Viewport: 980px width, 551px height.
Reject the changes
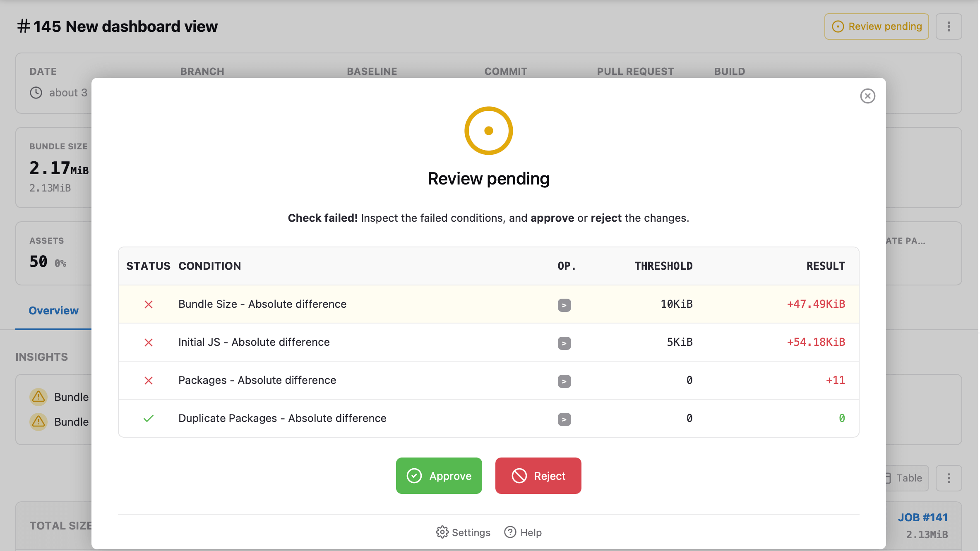(538, 476)
